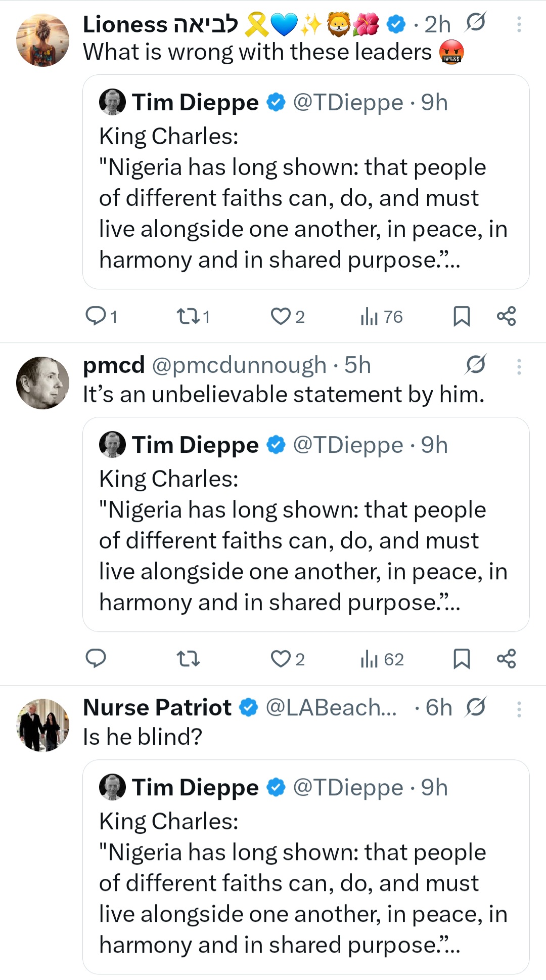Open Nurse Patriot's profile name
This screenshot has width=546, height=980.
click(157, 707)
